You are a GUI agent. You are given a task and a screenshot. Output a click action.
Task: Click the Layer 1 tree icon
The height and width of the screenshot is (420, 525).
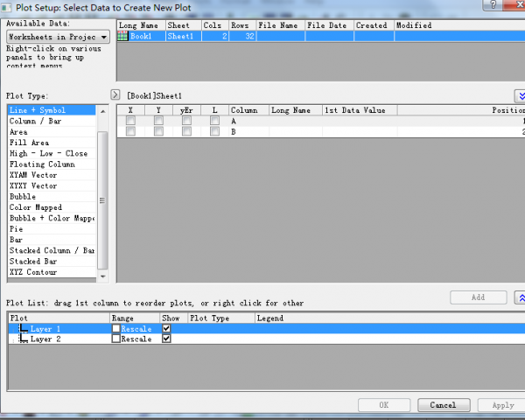(21, 329)
